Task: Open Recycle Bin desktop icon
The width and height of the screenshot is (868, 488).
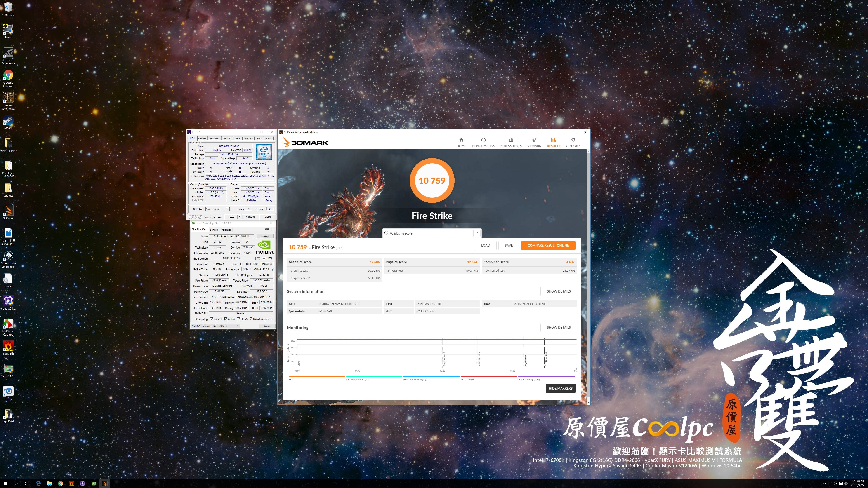Action: (8, 9)
